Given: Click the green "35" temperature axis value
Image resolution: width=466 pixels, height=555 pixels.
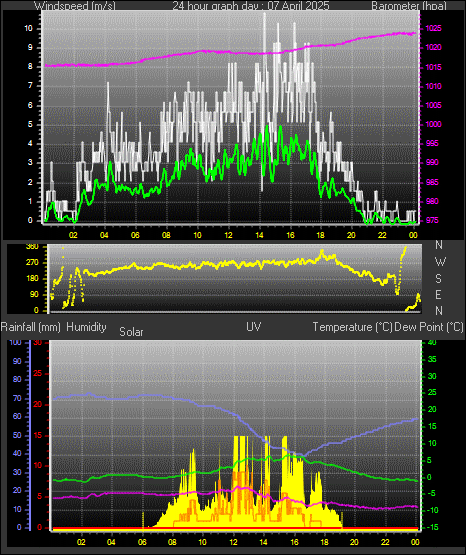Looking at the screenshot, I should click(x=432, y=360).
